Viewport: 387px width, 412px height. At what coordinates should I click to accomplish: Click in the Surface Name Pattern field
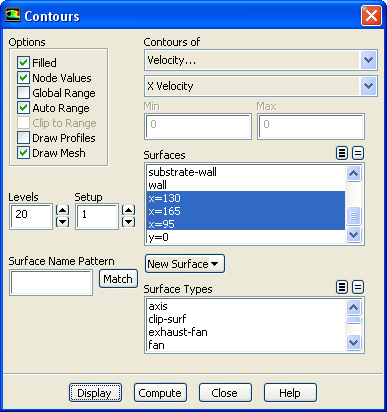point(51,283)
